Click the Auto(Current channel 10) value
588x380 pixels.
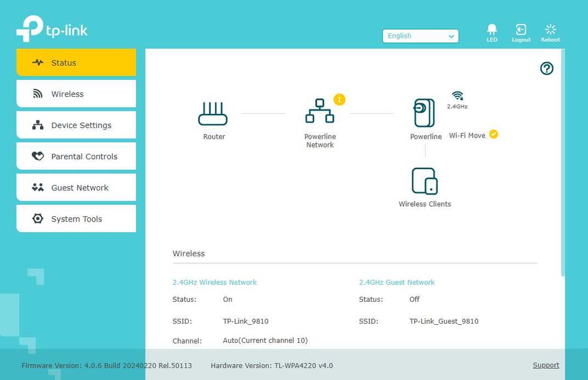coord(265,340)
